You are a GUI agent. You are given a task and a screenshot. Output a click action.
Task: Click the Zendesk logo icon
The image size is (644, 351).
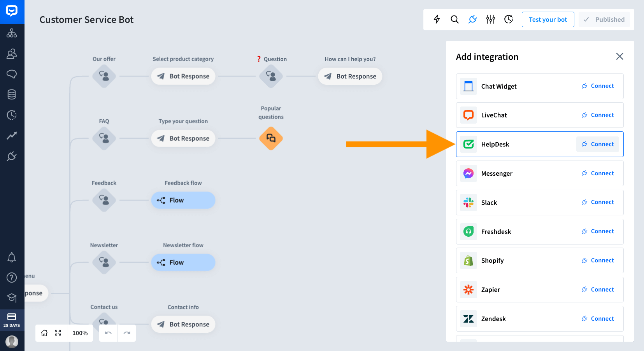[469, 319]
